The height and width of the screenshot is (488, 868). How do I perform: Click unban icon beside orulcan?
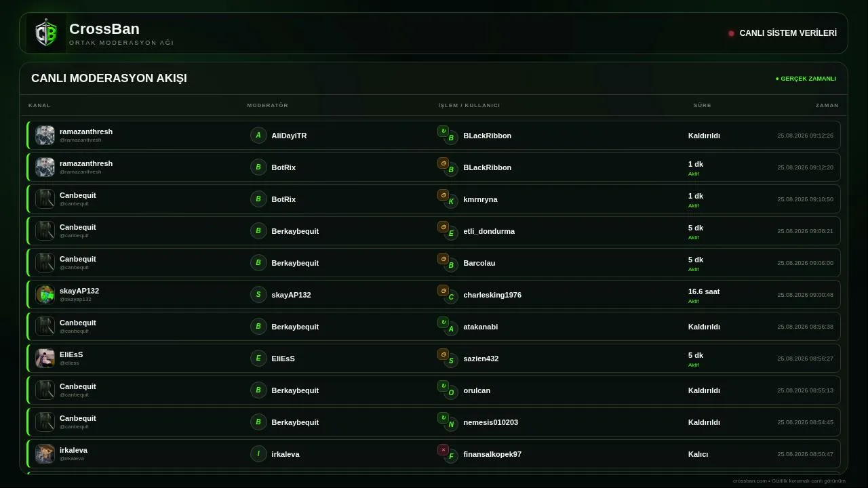[x=443, y=386]
